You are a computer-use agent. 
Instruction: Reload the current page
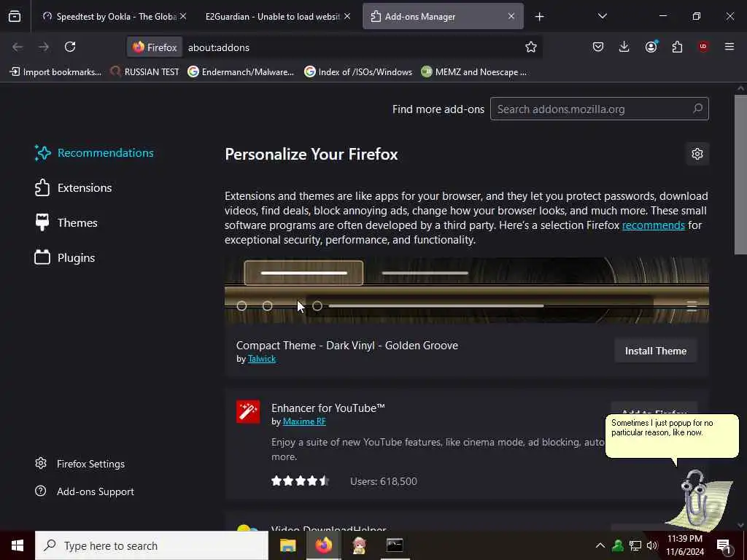click(70, 47)
